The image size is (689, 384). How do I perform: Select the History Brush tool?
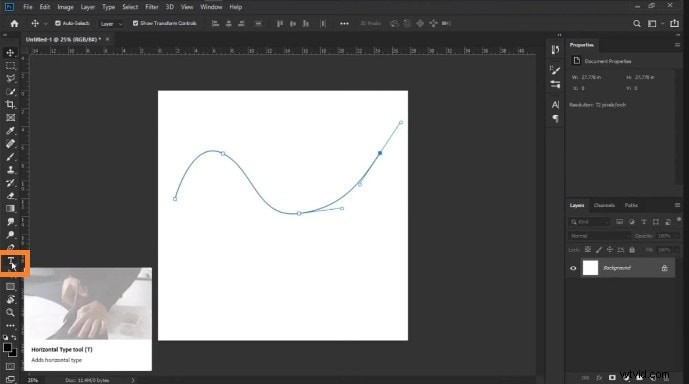[10, 183]
